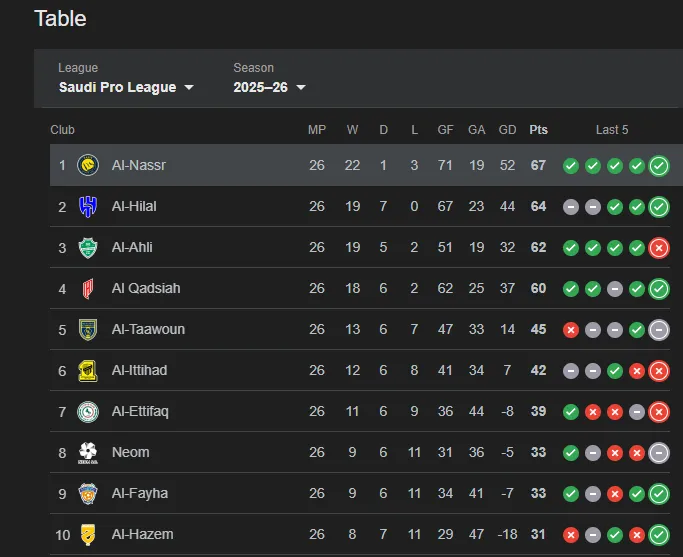
Task: Click the Al-Hazem club crest icon
Action: tap(88, 534)
